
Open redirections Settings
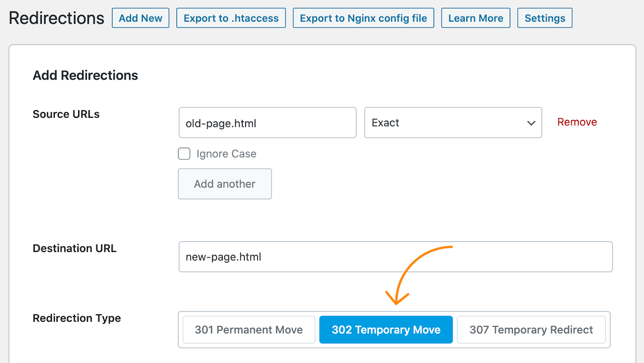point(545,18)
